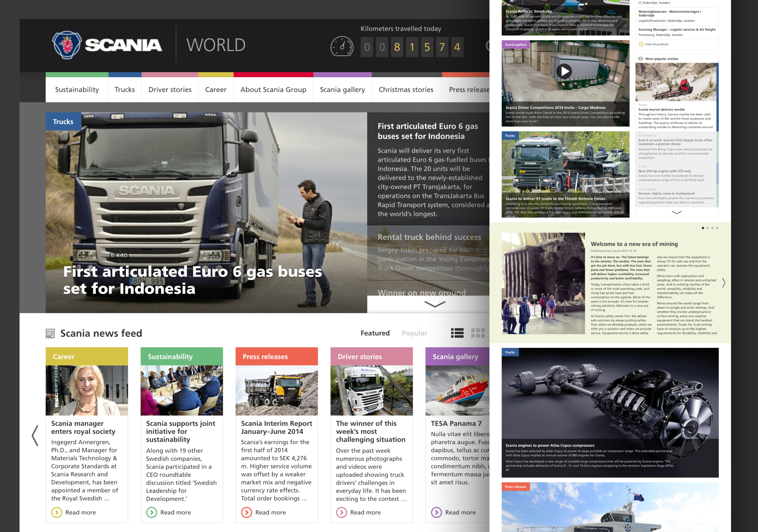Screen dimensions: 758x532
Task: Open Scania supports joint initiative article title
Action: tap(181, 431)
